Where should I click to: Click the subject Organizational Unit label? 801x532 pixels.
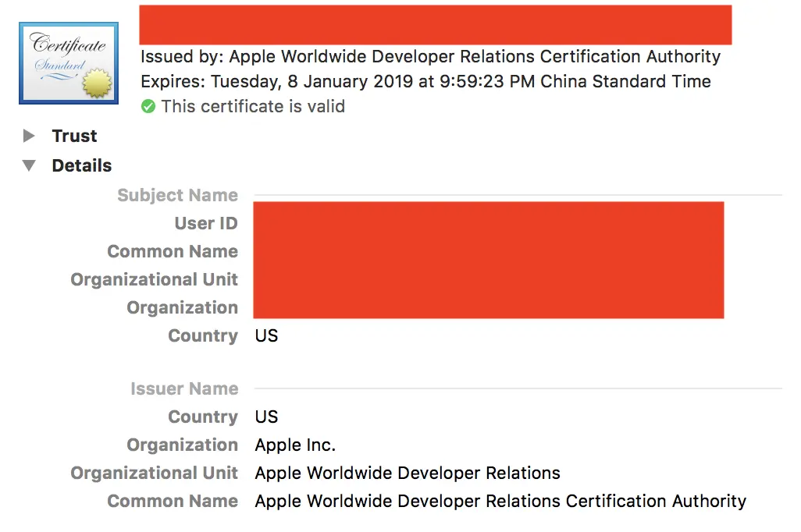155,280
